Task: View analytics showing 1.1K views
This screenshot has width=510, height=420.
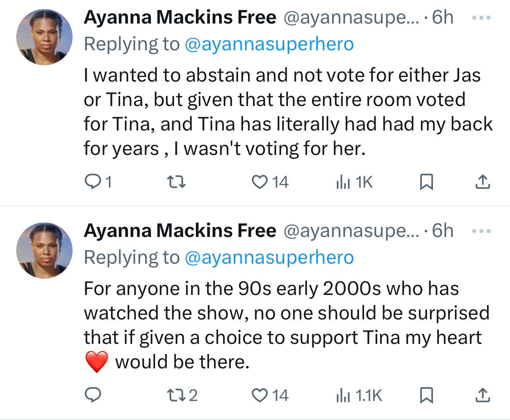Action: point(359,395)
